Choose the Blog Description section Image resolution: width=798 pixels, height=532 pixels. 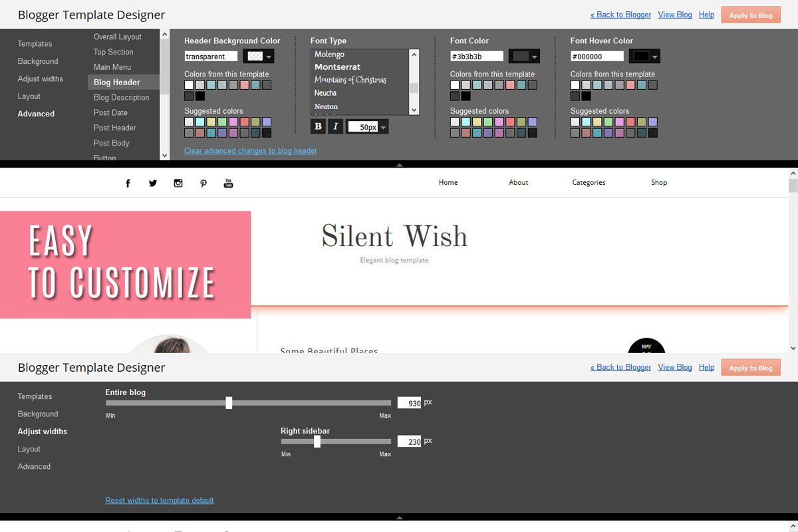(123, 97)
